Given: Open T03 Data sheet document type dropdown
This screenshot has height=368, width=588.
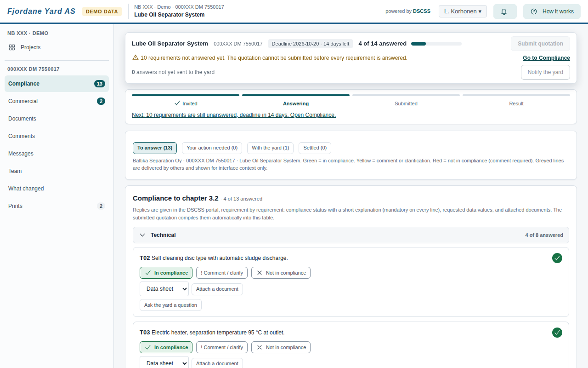Looking at the screenshot, I should tap(164, 363).
